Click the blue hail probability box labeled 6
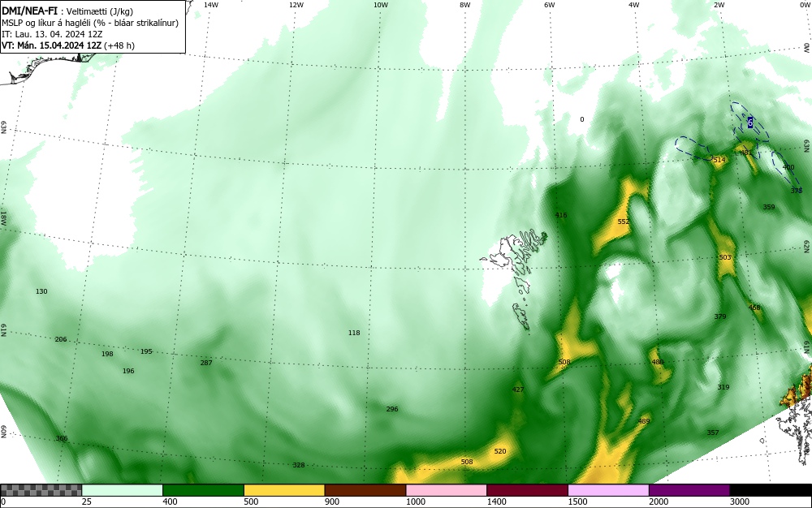The width and height of the screenshot is (812, 508). point(750,123)
